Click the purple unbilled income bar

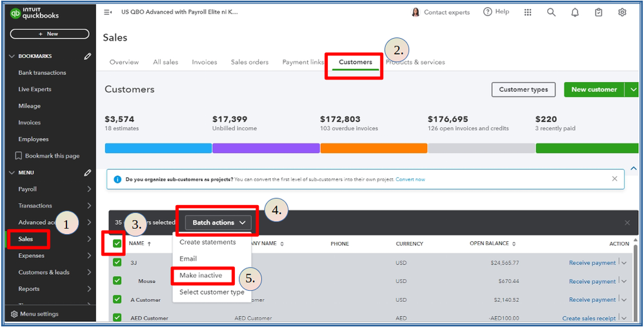point(266,148)
